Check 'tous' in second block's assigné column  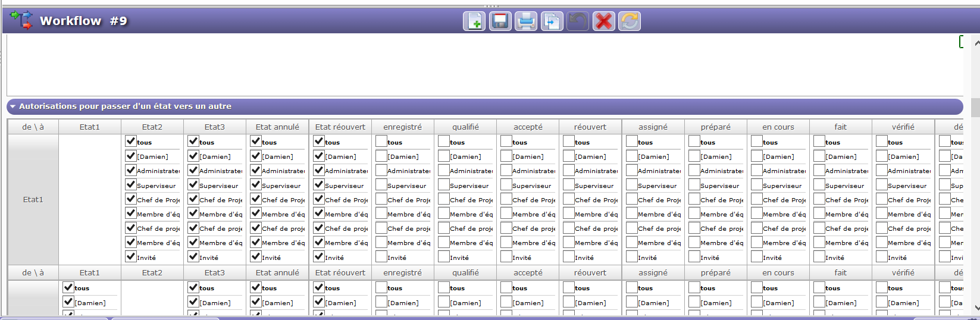pos(632,287)
